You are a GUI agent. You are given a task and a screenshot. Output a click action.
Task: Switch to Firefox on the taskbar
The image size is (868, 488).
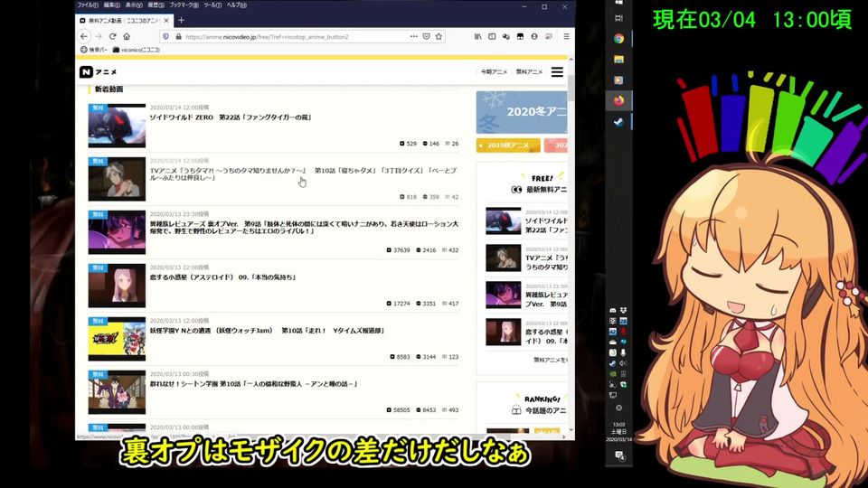click(618, 100)
